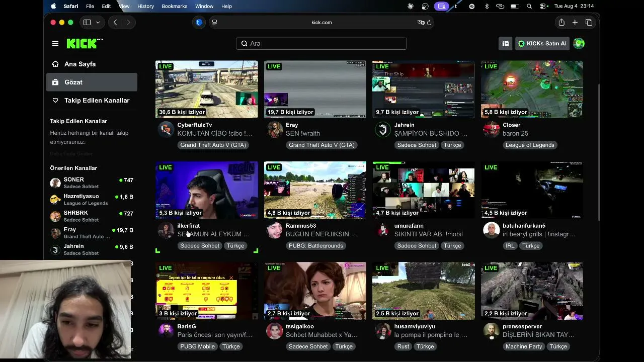Open Rammus53's PUBG stream thumbnail
This screenshot has width=644, height=362.
click(315, 190)
